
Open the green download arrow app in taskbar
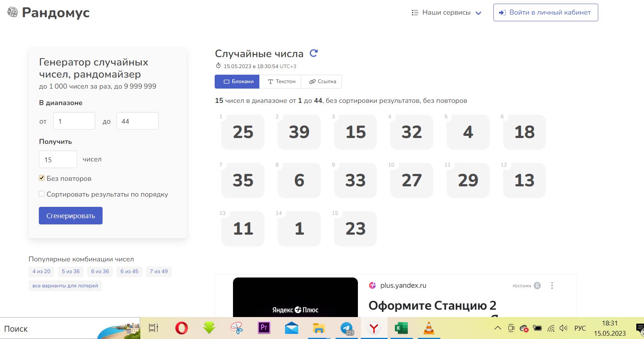(209, 328)
